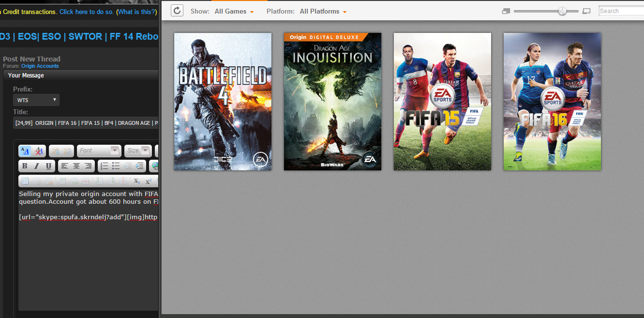Toggle subscript formatting in the editor
This screenshot has width=644, height=318.
[x=137, y=181]
